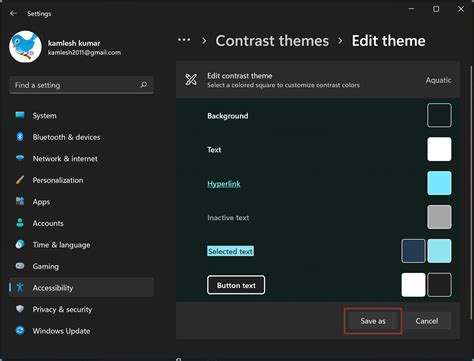Open the Accessibility section
This screenshot has width=474, height=361.
coord(82,287)
